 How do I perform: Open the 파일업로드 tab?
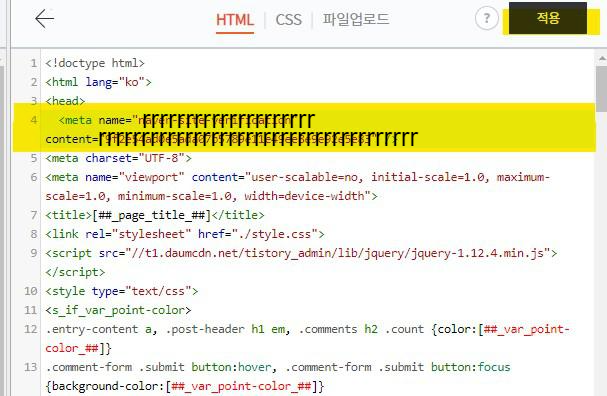(x=356, y=19)
